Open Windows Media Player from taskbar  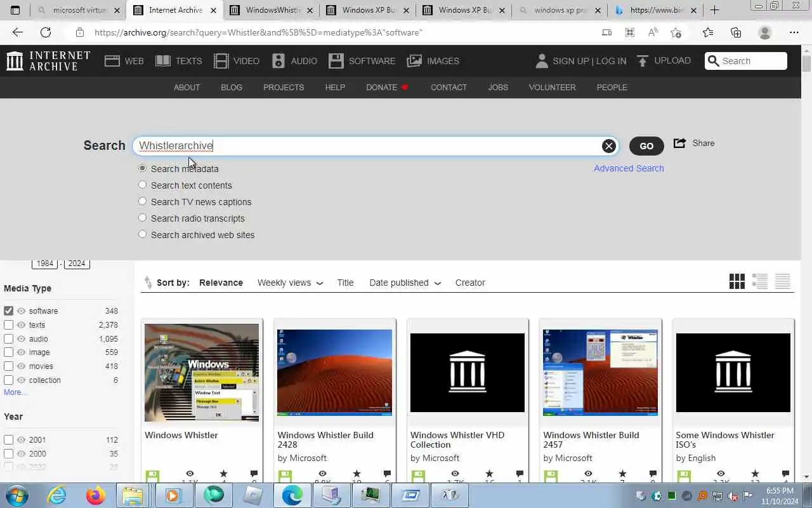pos(173,495)
